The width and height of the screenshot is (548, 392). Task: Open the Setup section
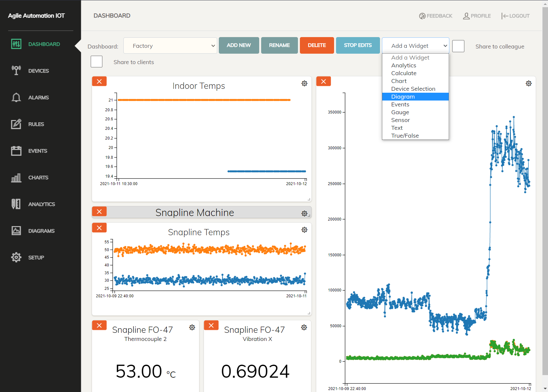(36, 257)
